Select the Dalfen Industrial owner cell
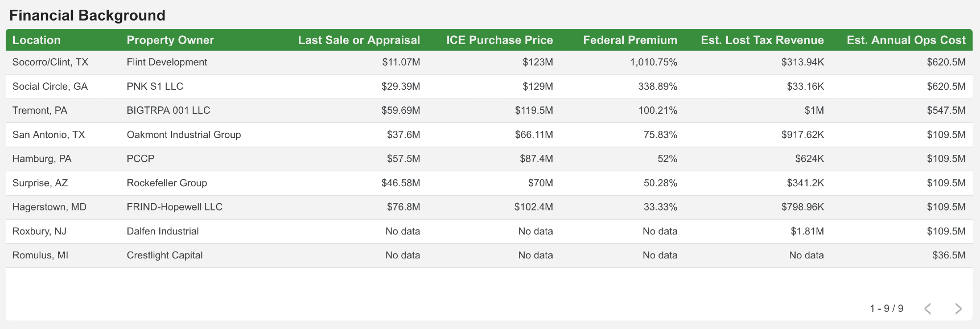Screen dimensions: 980x329 click(x=163, y=231)
